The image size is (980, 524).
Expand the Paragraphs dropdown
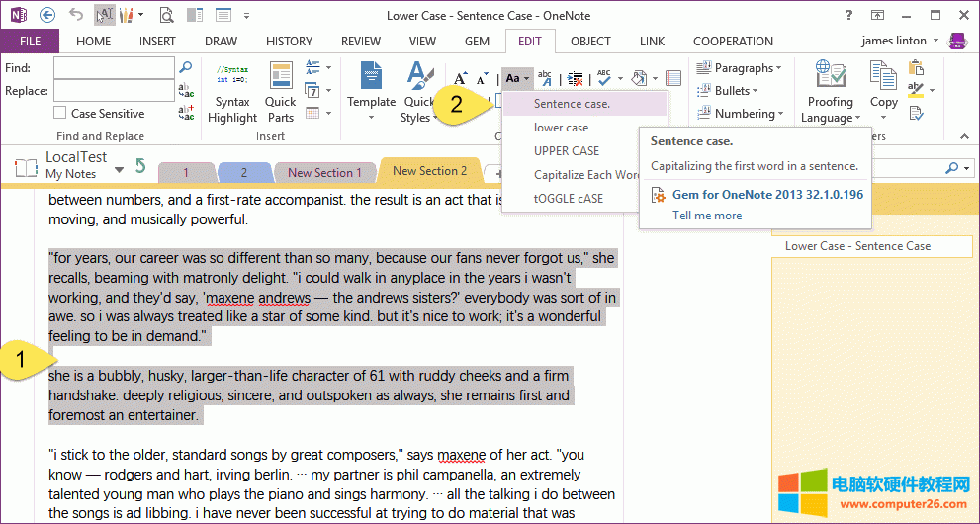(x=739, y=68)
